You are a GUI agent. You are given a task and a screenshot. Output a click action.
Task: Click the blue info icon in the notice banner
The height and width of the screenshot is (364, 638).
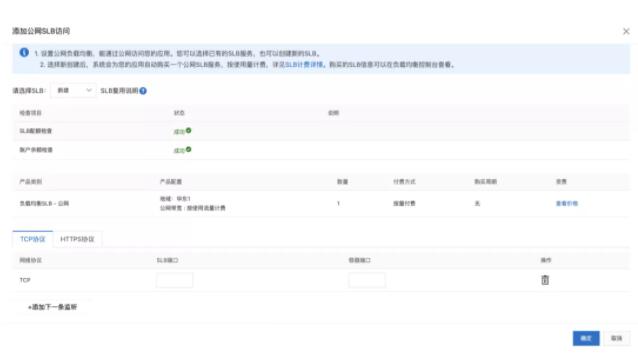24,52
